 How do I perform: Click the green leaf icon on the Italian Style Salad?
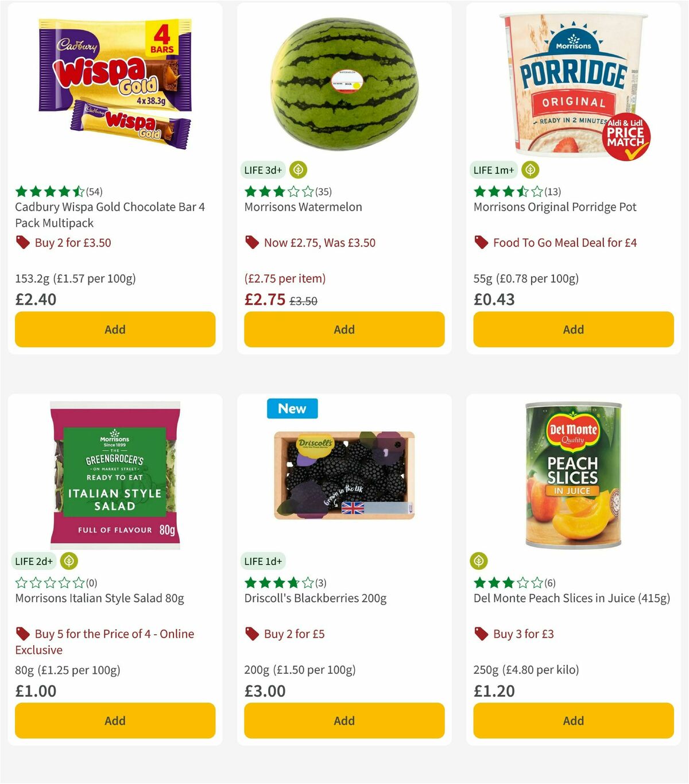69,561
